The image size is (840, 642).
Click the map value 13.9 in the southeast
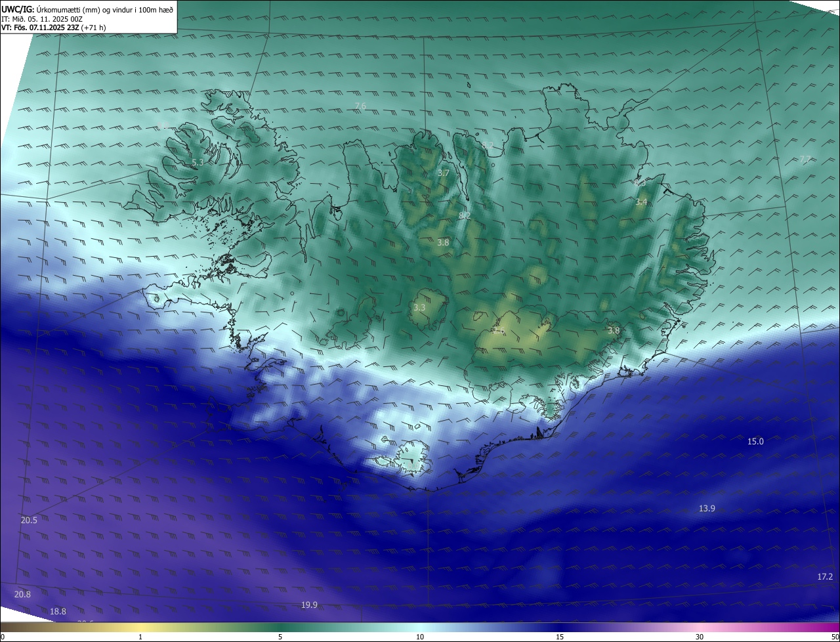[x=707, y=509]
